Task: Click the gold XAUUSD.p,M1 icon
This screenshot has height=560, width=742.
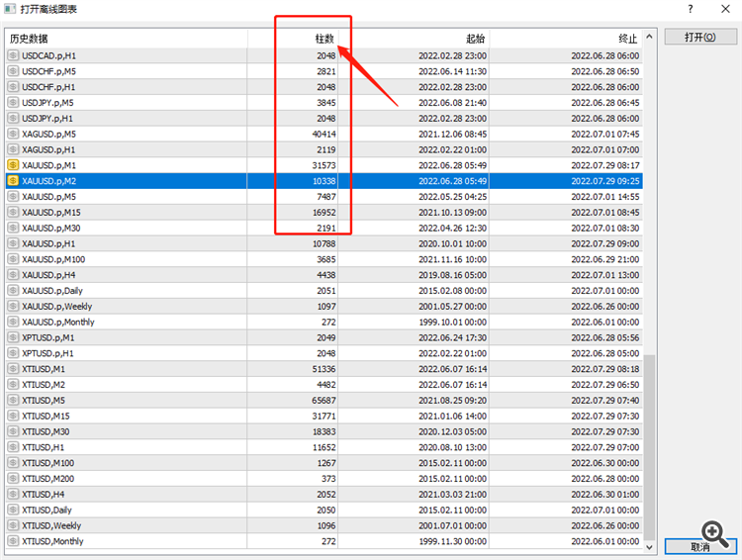Action: [13, 164]
